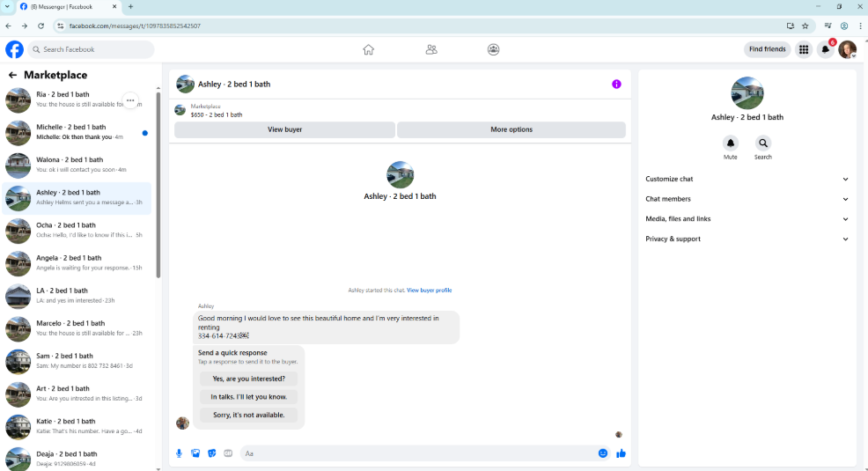
Task: Send a voice clip with microphone icon
Action: pos(179,453)
